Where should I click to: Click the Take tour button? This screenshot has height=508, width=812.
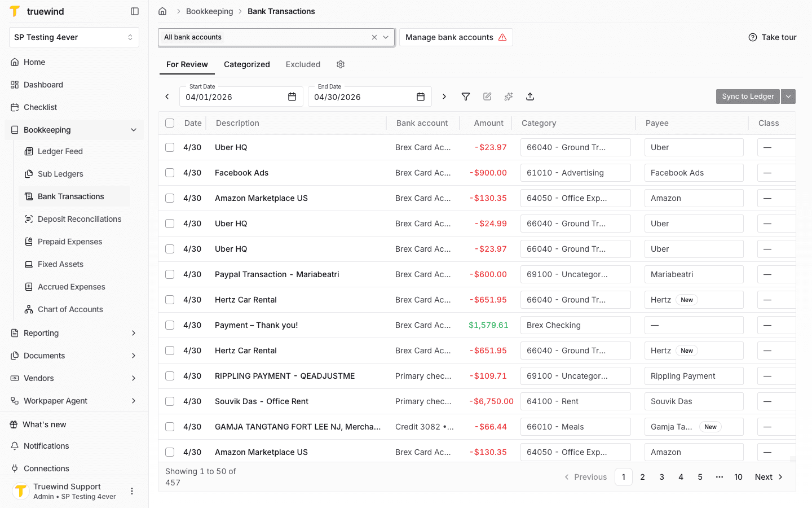(x=773, y=37)
